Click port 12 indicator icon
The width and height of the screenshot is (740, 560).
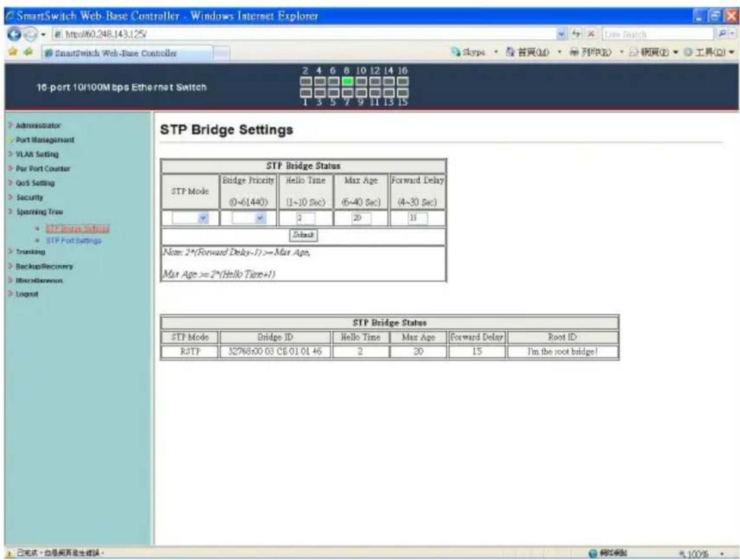coord(376,81)
